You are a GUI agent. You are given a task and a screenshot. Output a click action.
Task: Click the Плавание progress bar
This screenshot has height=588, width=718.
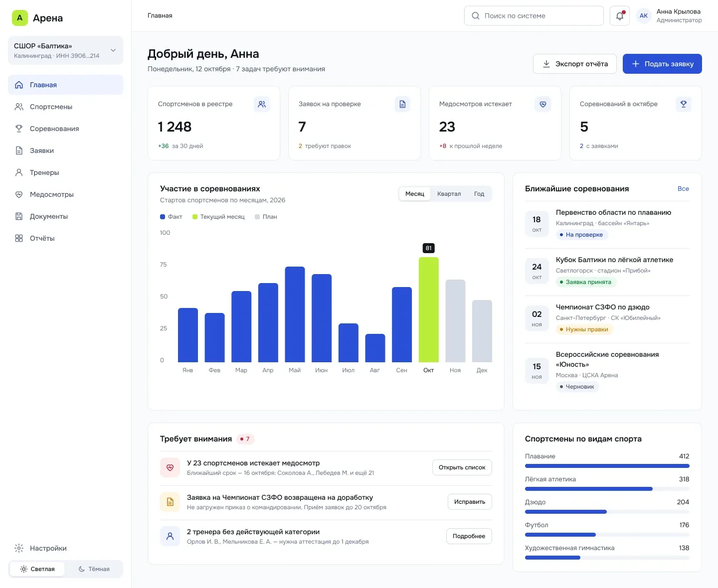click(x=607, y=466)
